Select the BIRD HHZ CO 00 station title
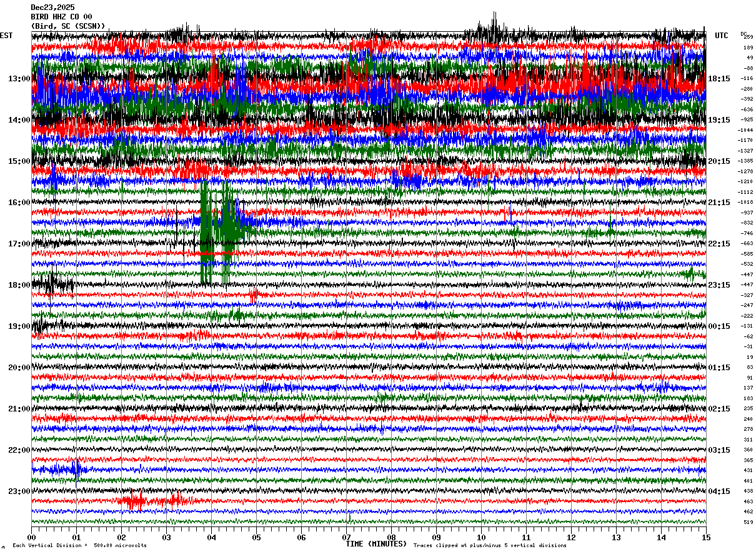The height and width of the screenshot is (554, 756). pyautogui.click(x=61, y=17)
